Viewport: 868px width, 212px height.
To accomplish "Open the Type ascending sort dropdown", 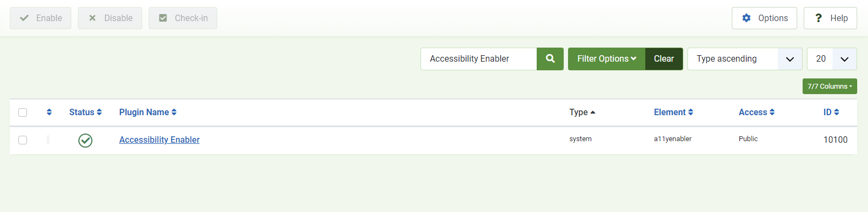I will click(x=745, y=59).
